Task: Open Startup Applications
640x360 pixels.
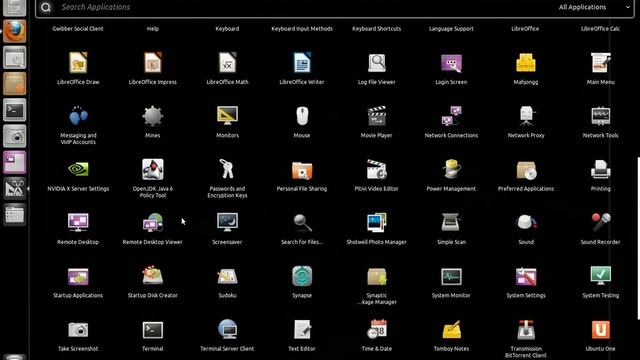Action: (x=78, y=276)
